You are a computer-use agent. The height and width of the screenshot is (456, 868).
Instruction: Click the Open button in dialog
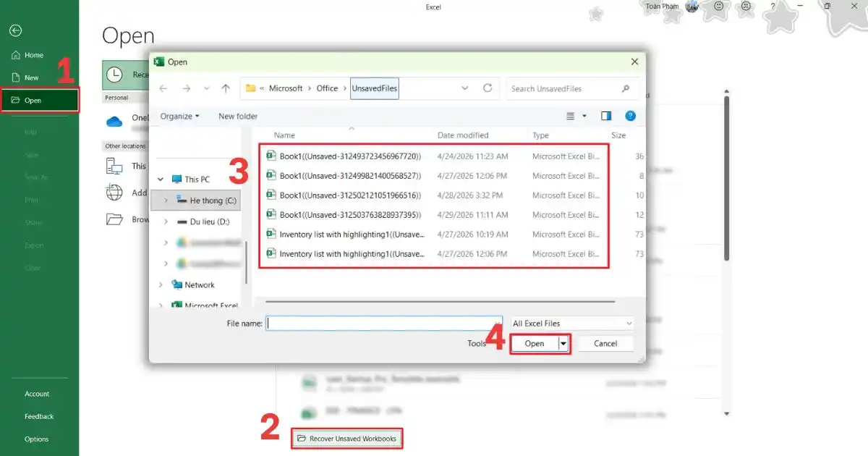click(535, 344)
